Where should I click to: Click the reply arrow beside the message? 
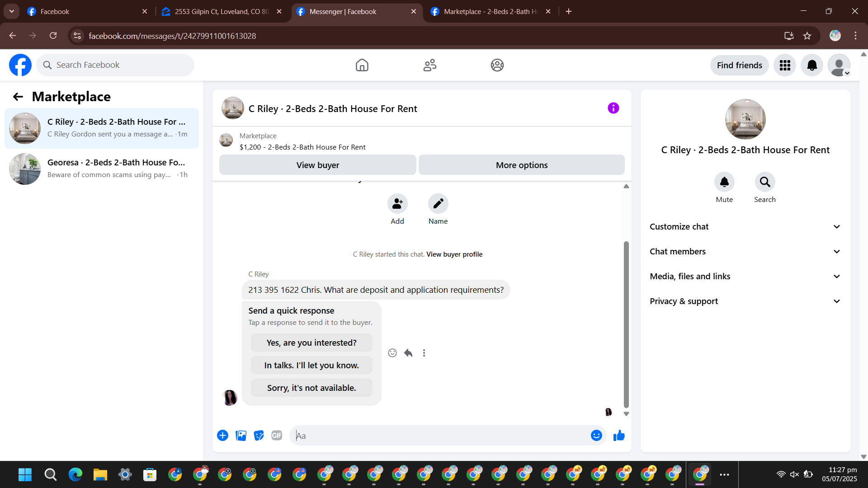coord(408,353)
